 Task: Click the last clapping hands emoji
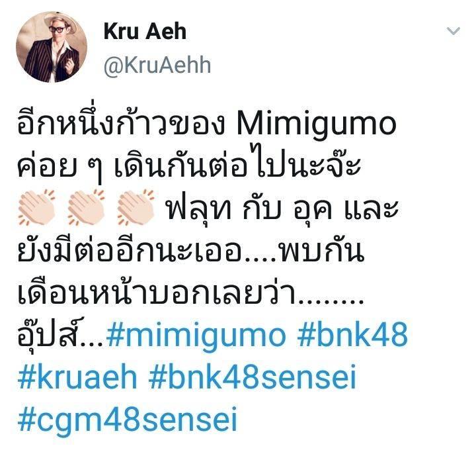136,207
